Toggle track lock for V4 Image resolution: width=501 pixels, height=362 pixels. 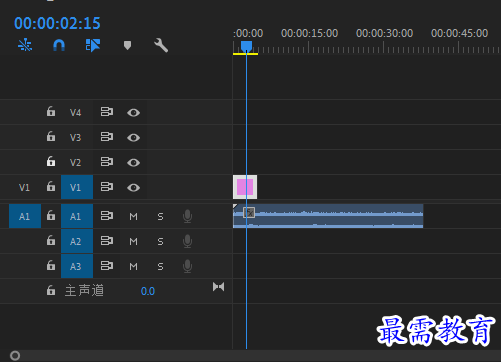(51, 111)
